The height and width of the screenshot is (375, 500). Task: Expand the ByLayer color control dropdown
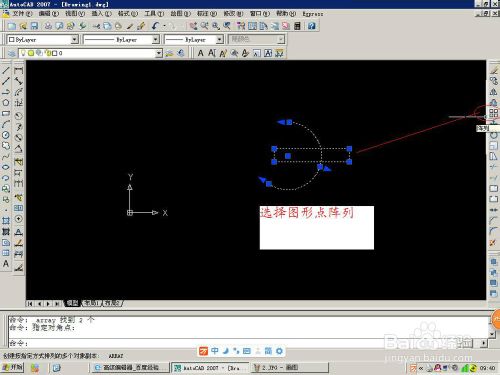coord(75,39)
